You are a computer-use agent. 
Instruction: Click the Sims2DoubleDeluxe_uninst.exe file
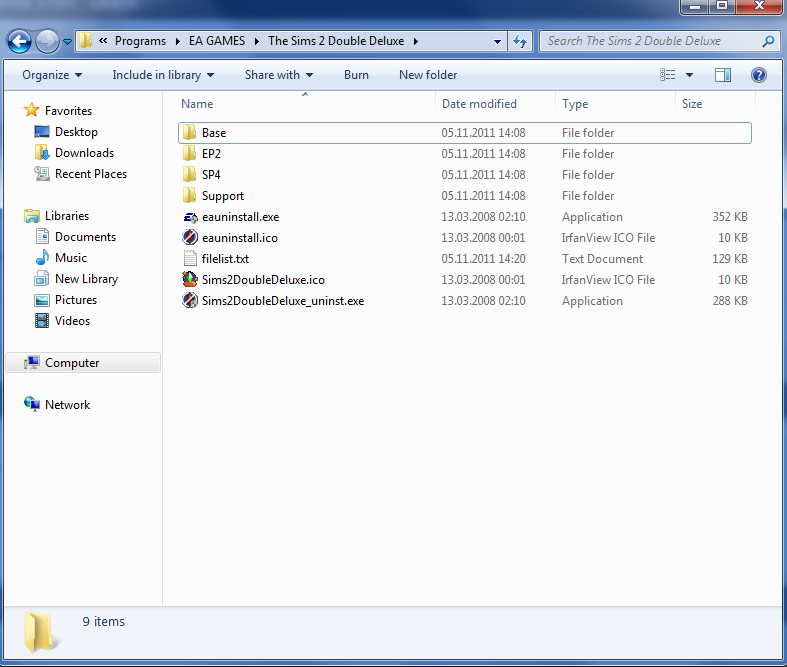282,301
